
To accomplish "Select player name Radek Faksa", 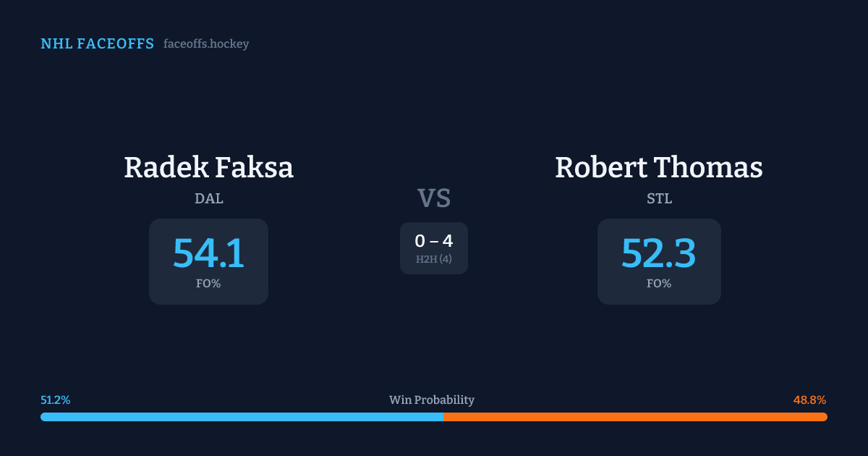I will [208, 167].
